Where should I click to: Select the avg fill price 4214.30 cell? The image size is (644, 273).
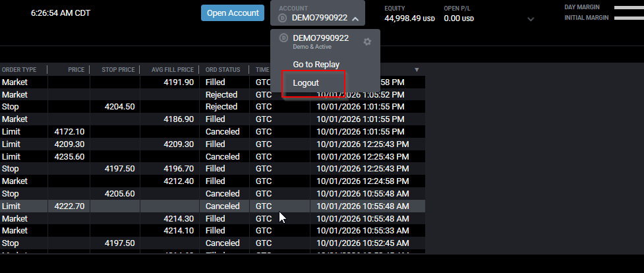179,218
